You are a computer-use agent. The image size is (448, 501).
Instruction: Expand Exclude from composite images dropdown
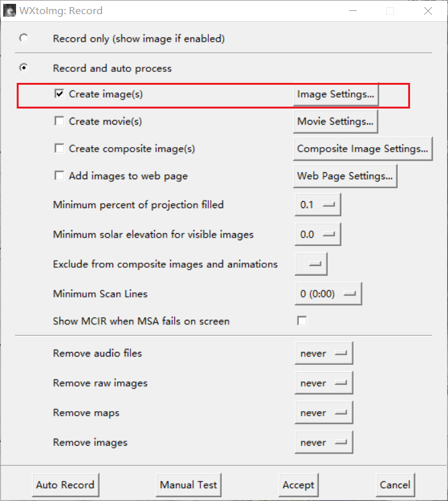point(311,264)
